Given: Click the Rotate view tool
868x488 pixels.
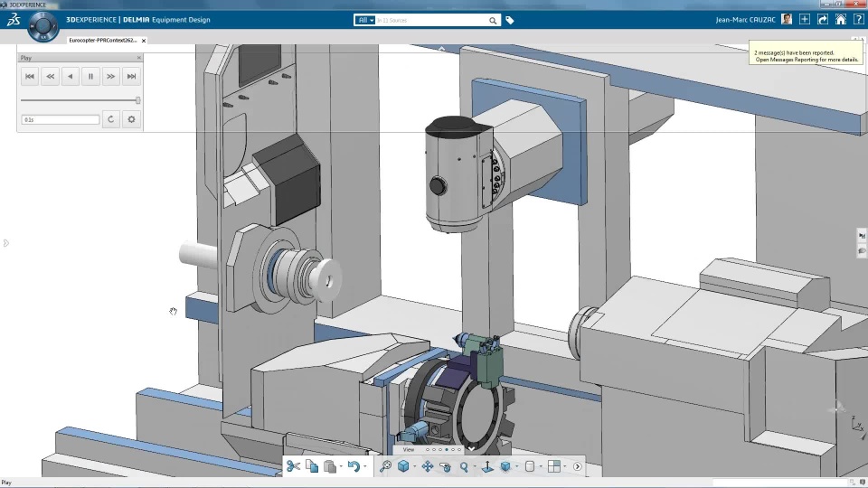Looking at the screenshot, I should [x=445, y=466].
